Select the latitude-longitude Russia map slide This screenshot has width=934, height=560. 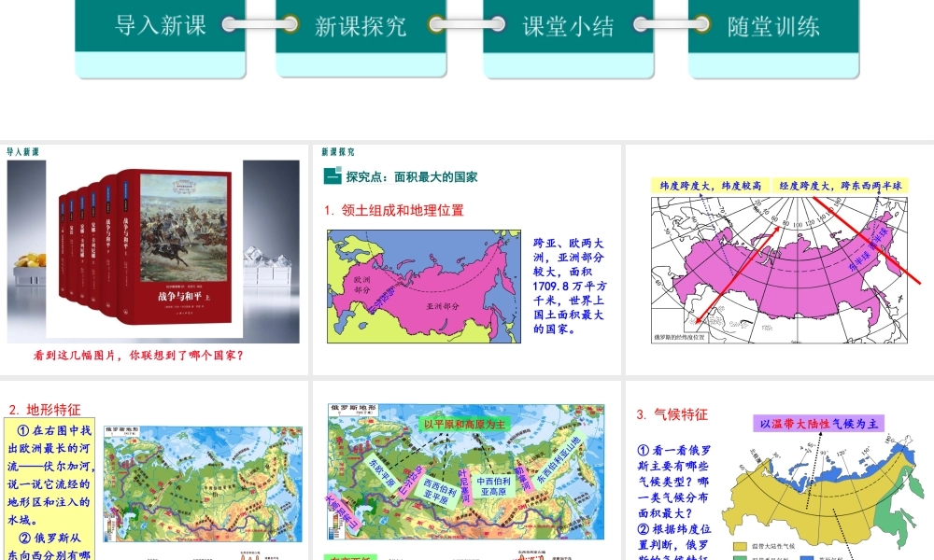[780, 259]
